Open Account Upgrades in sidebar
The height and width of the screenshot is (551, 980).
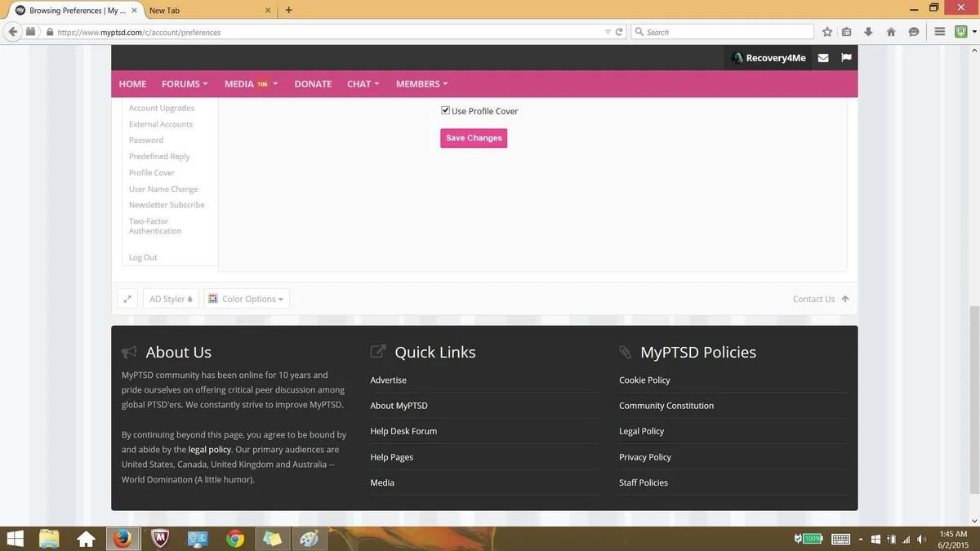tap(162, 108)
